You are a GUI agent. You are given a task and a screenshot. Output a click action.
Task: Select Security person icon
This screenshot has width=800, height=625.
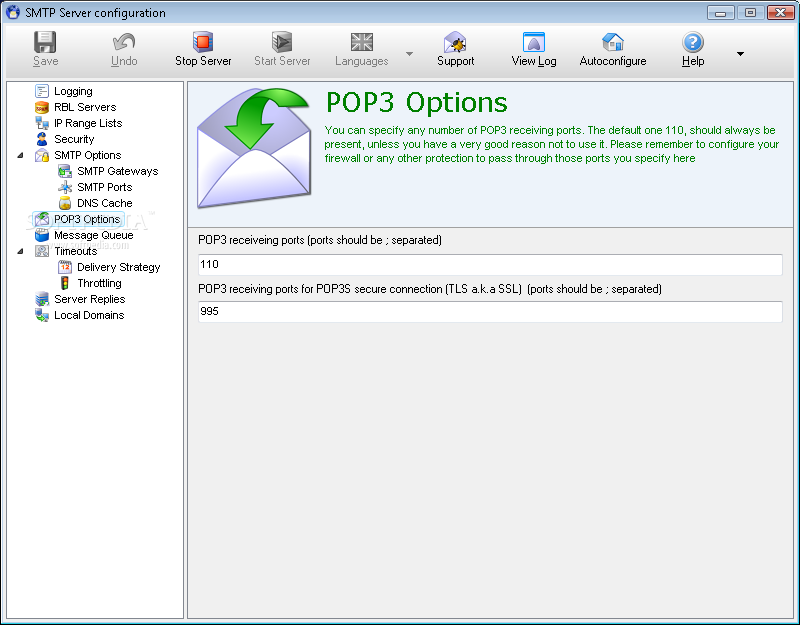(42, 139)
